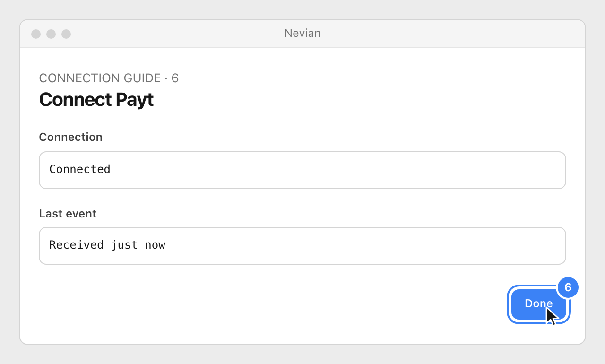Screen dimensions: 605x364
Task: Click the Done button
Action: coord(539,304)
